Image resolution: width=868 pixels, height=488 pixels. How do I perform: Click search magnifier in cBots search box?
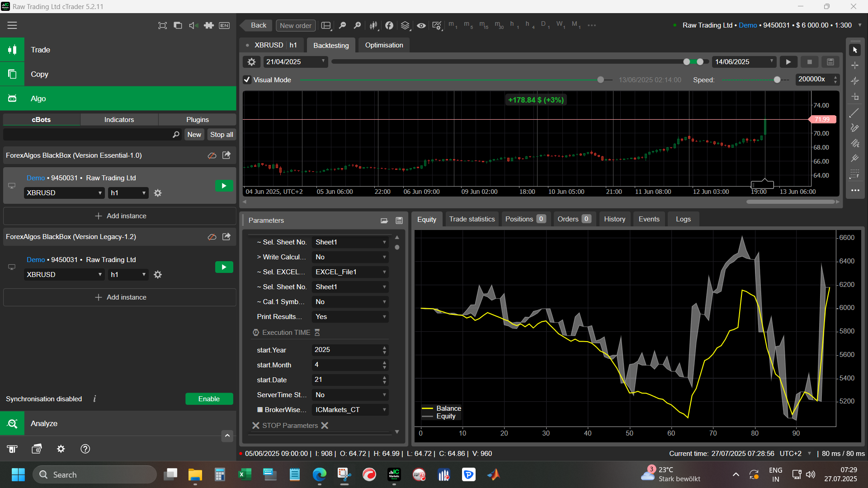point(176,135)
